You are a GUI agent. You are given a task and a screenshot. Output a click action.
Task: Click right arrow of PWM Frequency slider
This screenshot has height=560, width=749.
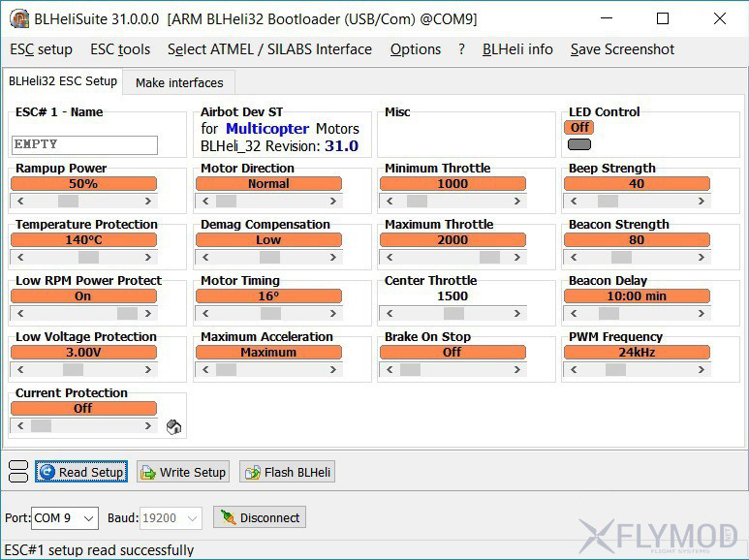[701, 369]
